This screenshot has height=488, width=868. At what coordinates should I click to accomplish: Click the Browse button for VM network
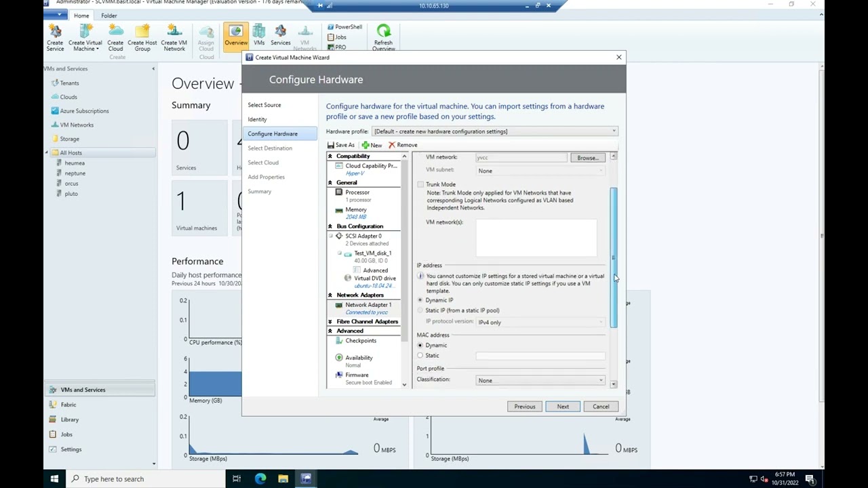click(588, 158)
